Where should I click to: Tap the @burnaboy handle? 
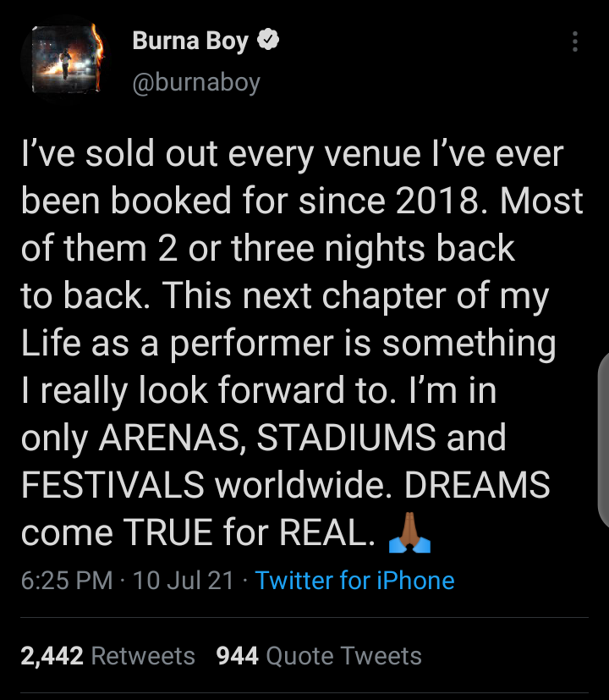pyautogui.click(x=195, y=82)
